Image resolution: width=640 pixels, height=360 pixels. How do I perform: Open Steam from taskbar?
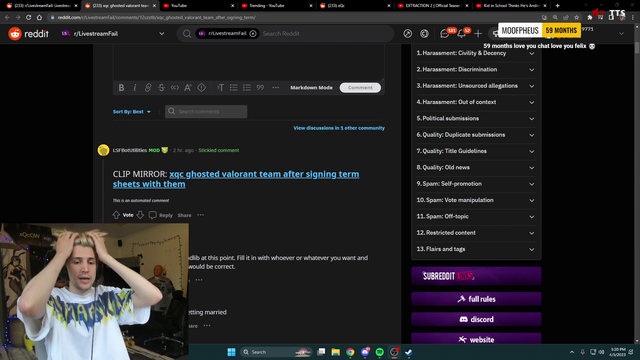pyautogui.click(x=409, y=352)
